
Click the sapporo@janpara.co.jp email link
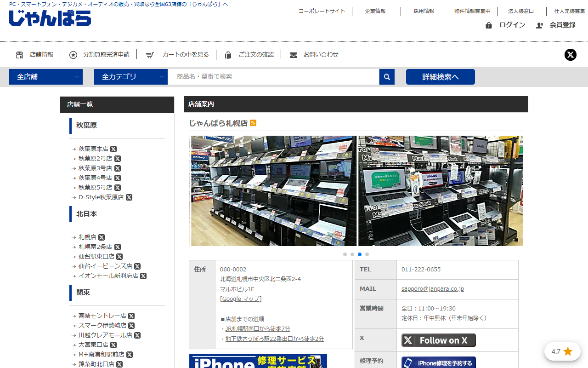(433, 289)
